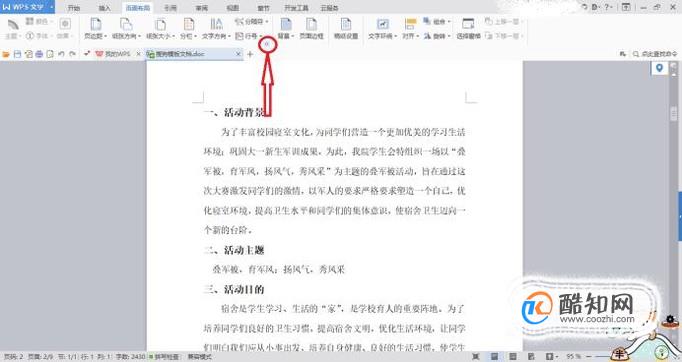Click the 分栏 columns icon
682x362 pixels.
point(189,24)
